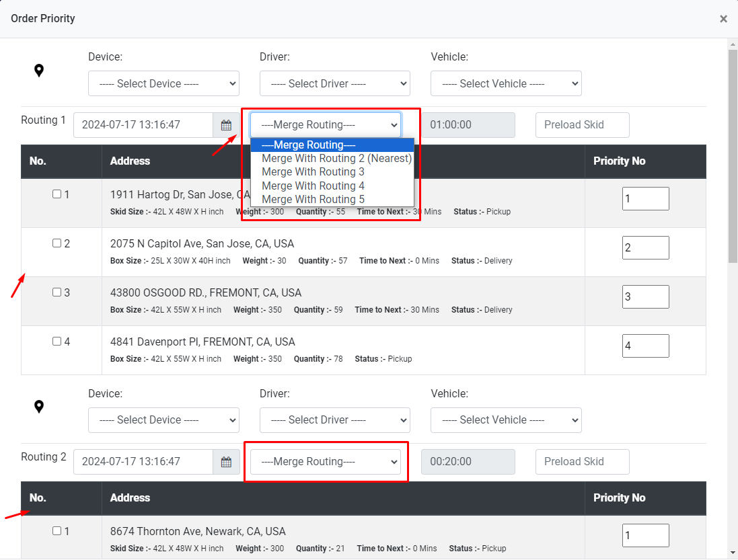The image size is (738, 560).
Task: Open the calendar picker for Routing 1
Action: [x=227, y=125]
